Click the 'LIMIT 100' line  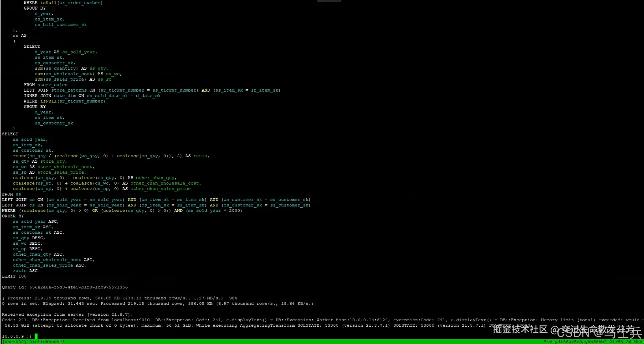coord(14,276)
